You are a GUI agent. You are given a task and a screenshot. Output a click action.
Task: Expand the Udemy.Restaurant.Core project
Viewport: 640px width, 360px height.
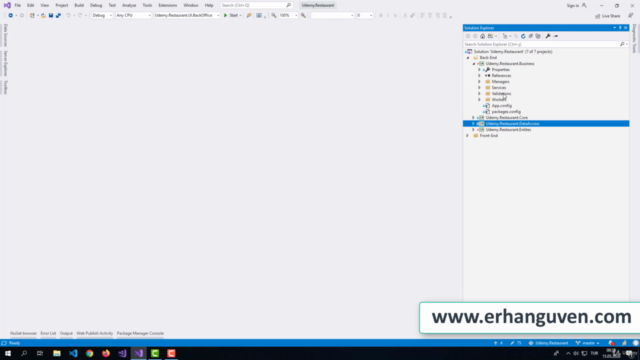click(473, 118)
